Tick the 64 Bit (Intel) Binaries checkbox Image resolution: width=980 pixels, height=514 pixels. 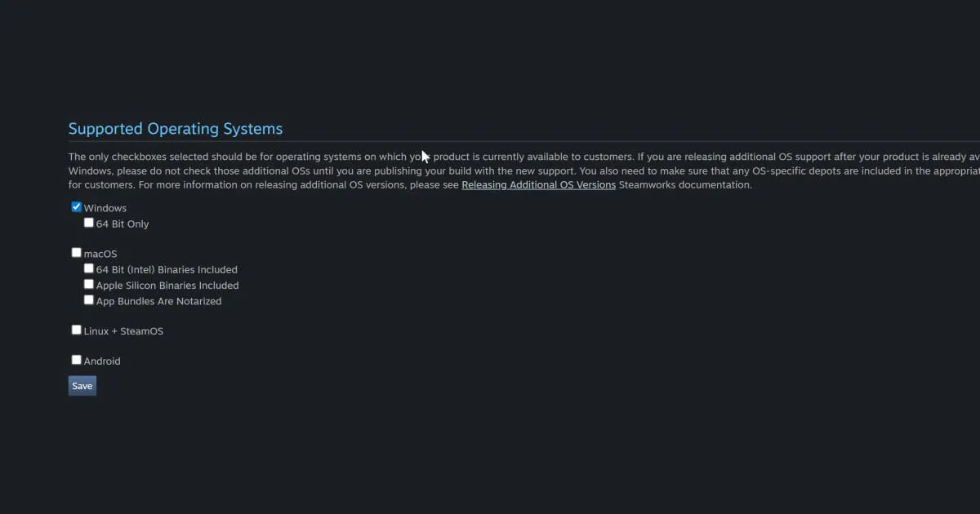coord(89,268)
